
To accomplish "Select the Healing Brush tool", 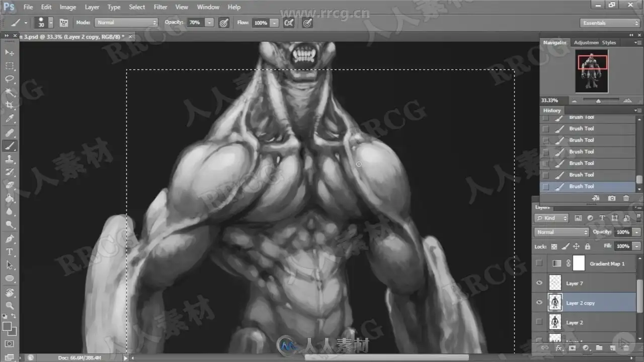I will [10, 133].
